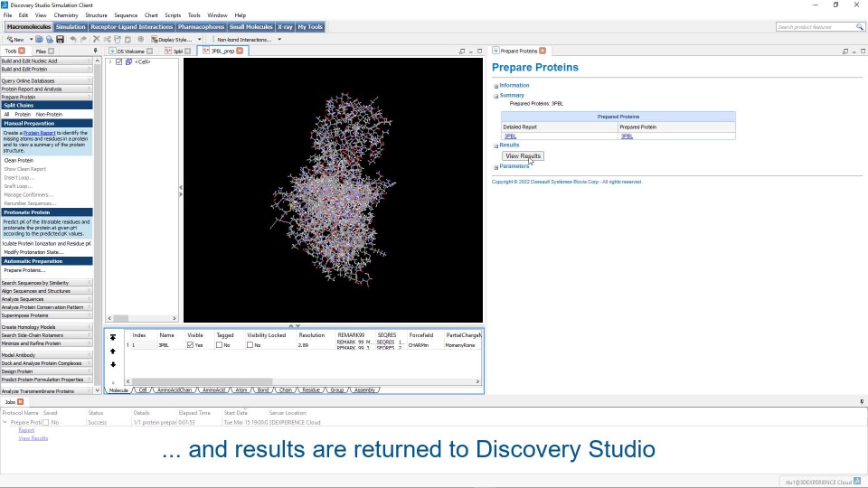Collapse the Results section
Image resolution: width=868 pixels, height=488 pixels.
tap(496, 145)
